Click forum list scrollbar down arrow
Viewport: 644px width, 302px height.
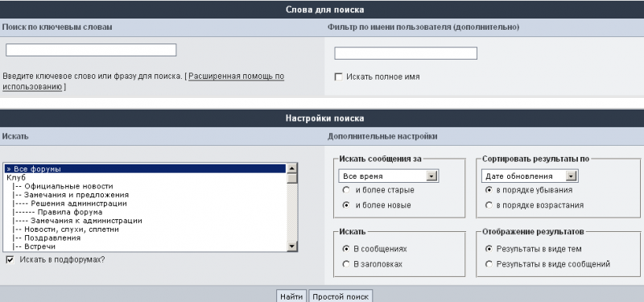point(292,246)
